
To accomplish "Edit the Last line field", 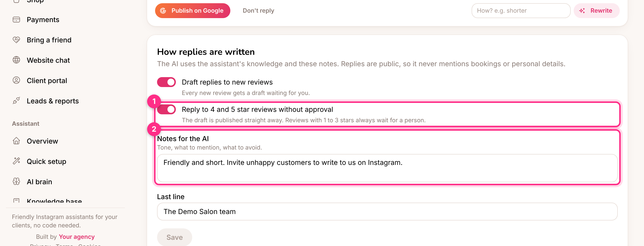I will [387, 212].
